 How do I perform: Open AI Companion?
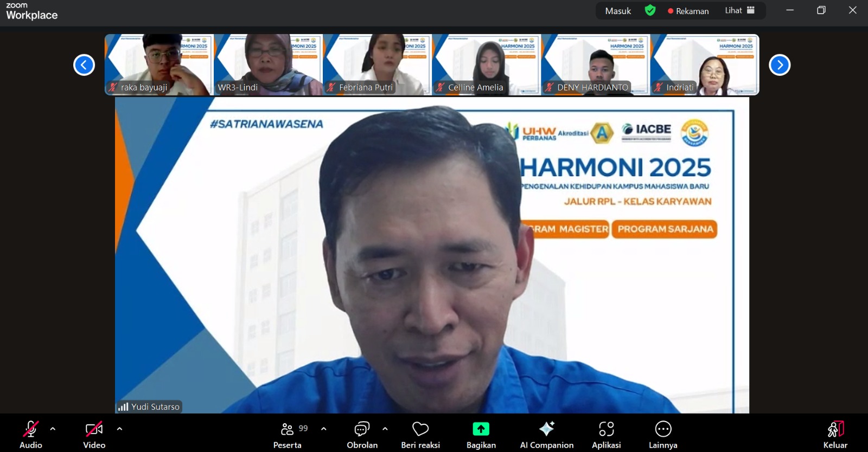tap(547, 435)
